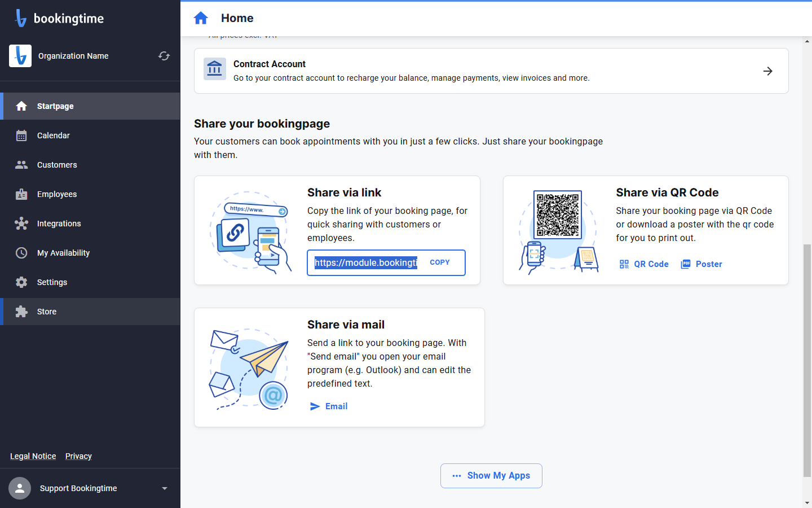Image resolution: width=812 pixels, height=508 pixels.
Task: Open the Calendar menu item
Action: point(90,135)
